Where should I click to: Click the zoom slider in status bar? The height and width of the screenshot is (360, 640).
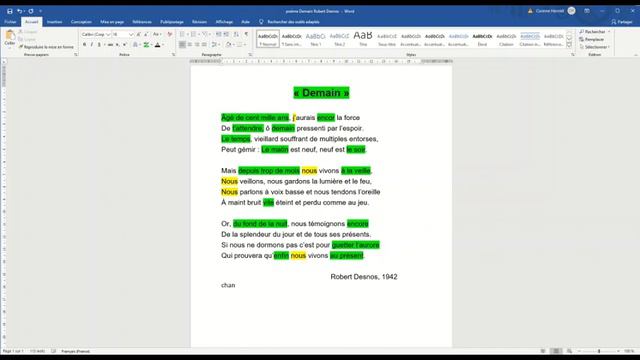coord(599,351)
